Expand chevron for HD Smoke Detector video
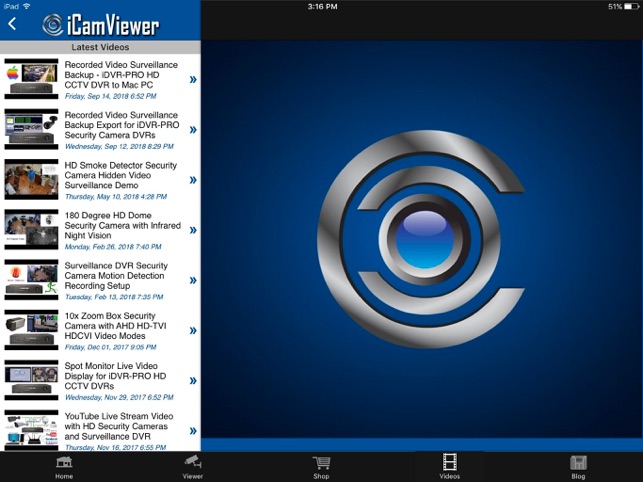This screenshot has width=643, height=482. point(193,180)
